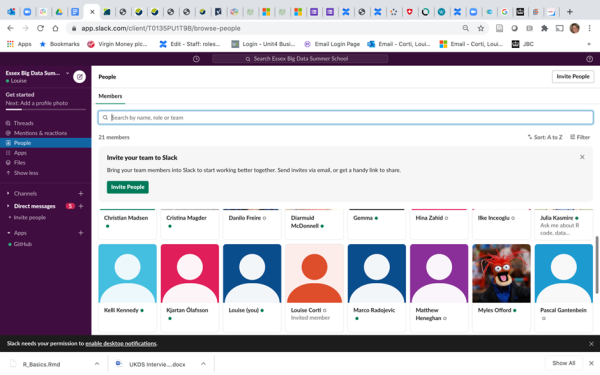Click Search Essex Big Data Summer School
Viewport: 600px width, 375px height.
300,59
